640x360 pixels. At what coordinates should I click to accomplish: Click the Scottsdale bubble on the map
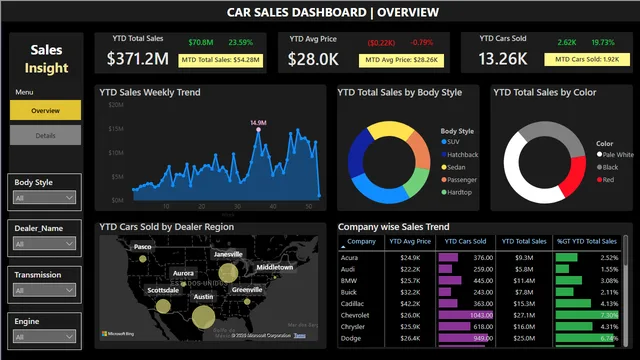(x=163, y=306)
